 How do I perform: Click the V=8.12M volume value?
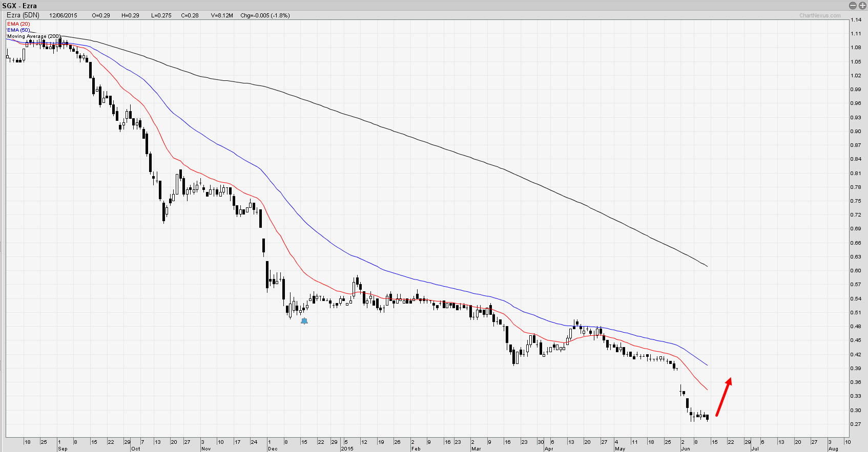222,15
